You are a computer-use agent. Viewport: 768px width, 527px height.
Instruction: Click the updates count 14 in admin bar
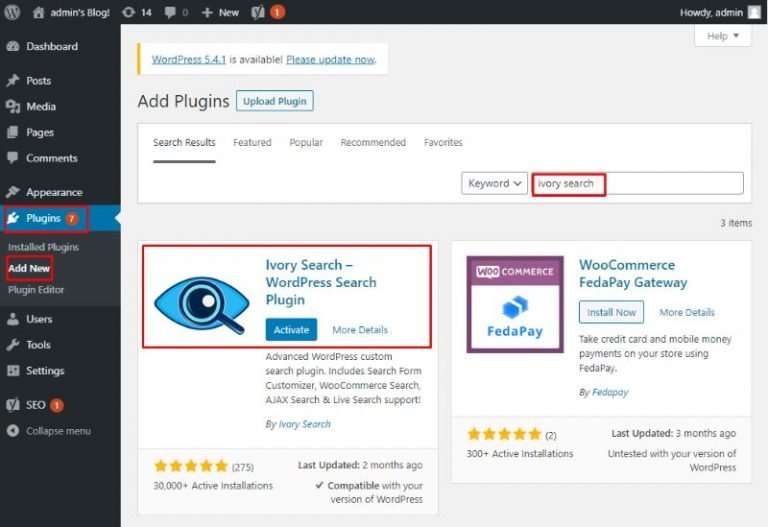click(x=146, y=12)
